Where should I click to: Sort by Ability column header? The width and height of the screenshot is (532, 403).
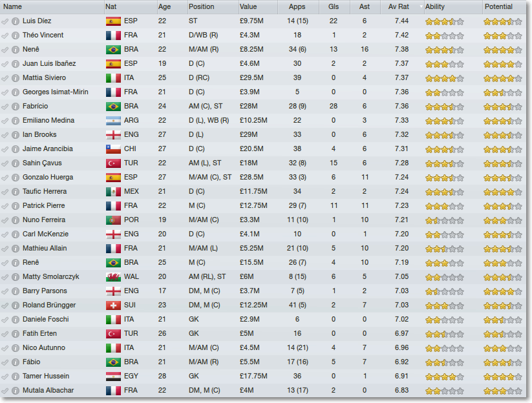[453, 6]
